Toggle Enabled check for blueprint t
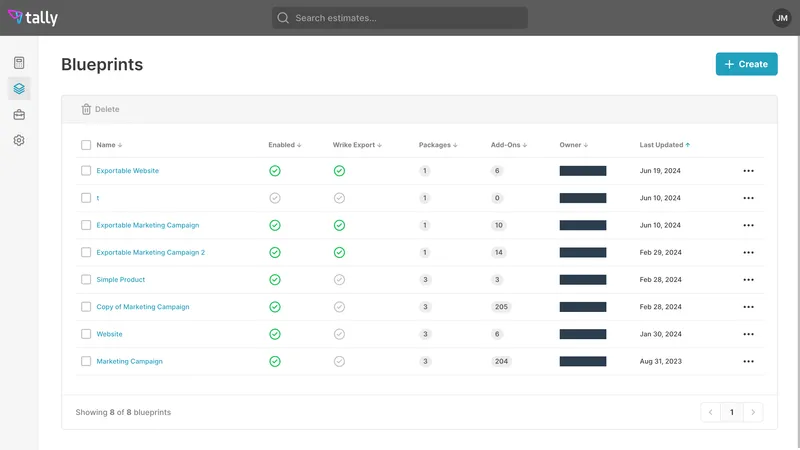This screenshot has width=800, height=450. click(x=275, y=198)
